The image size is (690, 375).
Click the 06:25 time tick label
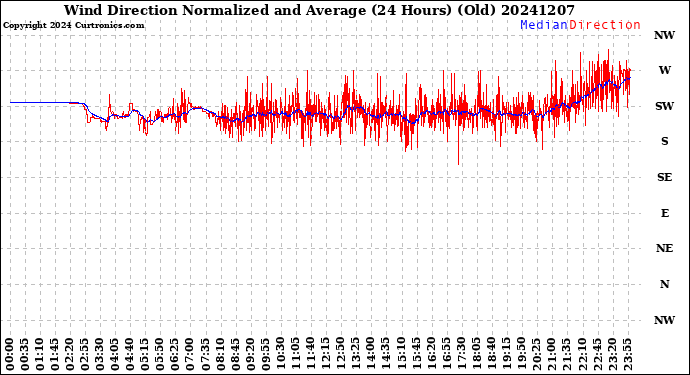pyautogui.click(x=176, y=353)
